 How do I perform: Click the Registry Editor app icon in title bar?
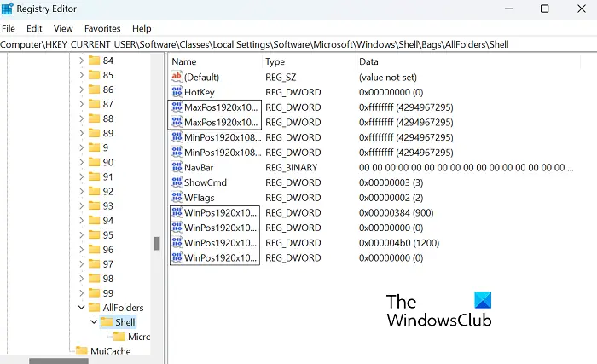click(7, 9)
